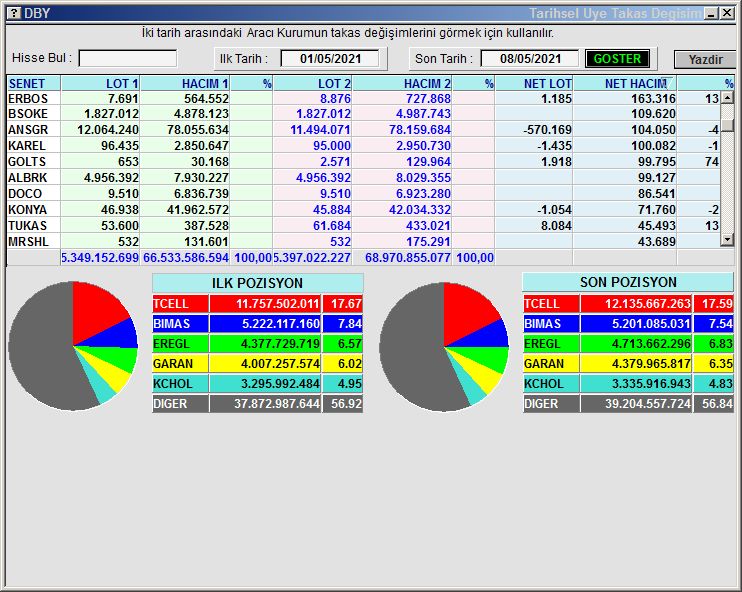
Task: Click gray DIGER swatch in ILK POZISYON
Action: click(180, 404)
